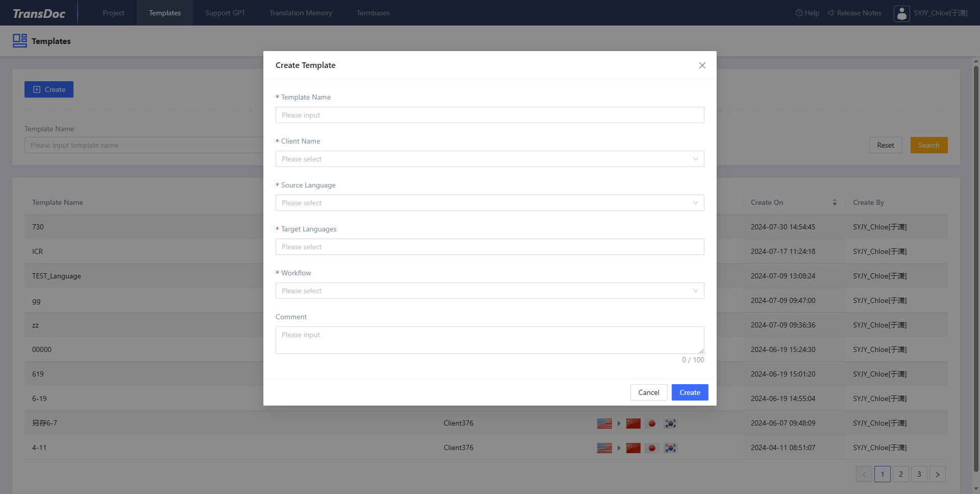The width and height of the screenshot is (980, 494).
Task: Click the US flag in 4-11 row
Action: [604, 448]
